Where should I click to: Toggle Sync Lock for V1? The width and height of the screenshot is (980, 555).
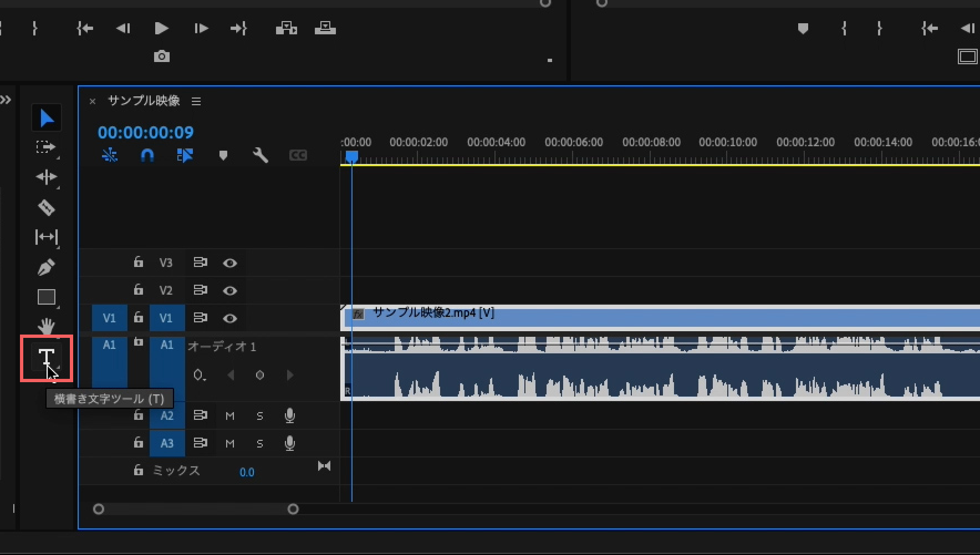(x=200, y=318)
